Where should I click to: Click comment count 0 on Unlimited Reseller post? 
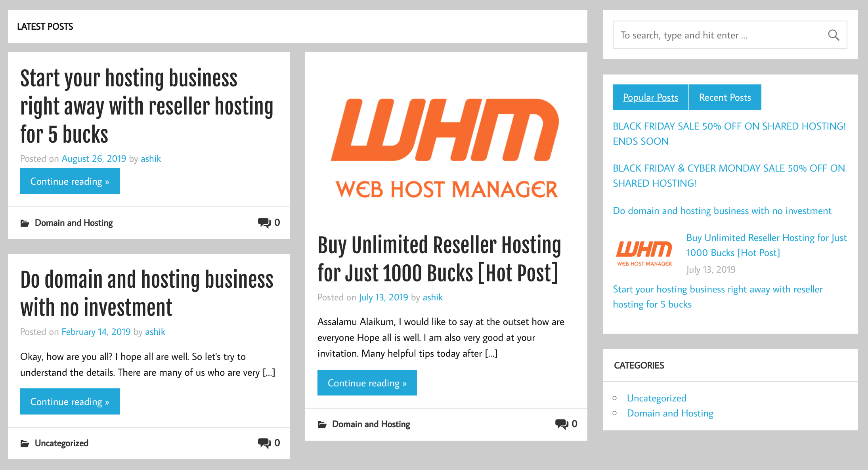coord(574,424)
